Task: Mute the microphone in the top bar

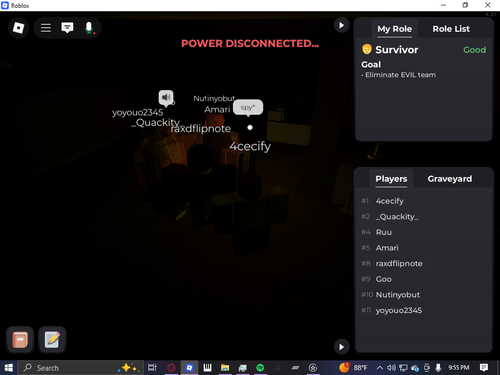Action: (89, 28)
